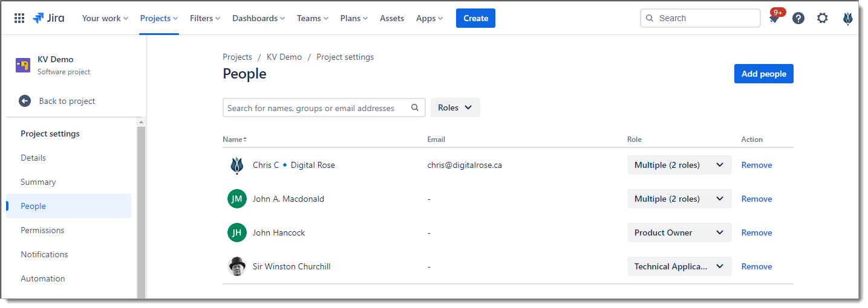
Task: Select Permissions in project settings sidebar
Action: click(x=42, y=230)
